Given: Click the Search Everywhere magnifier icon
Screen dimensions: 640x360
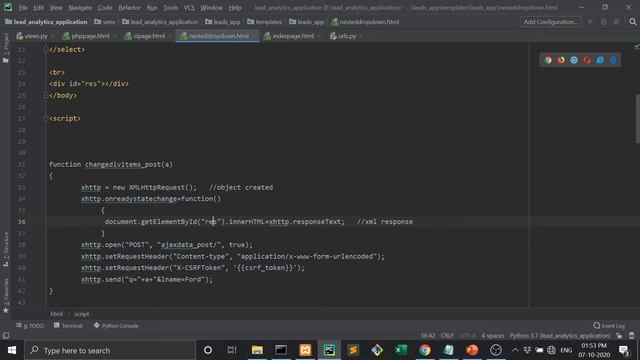Looking at the screenshot, I should [633, 22].
